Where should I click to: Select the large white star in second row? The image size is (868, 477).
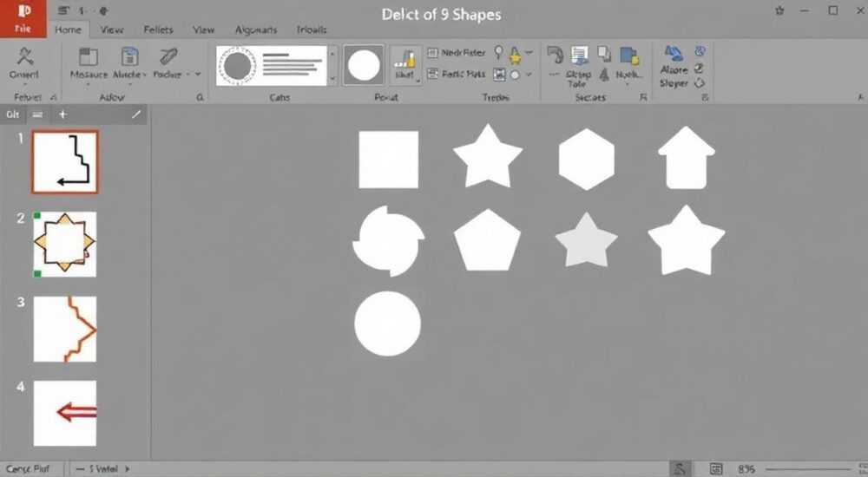click(687, 241)
